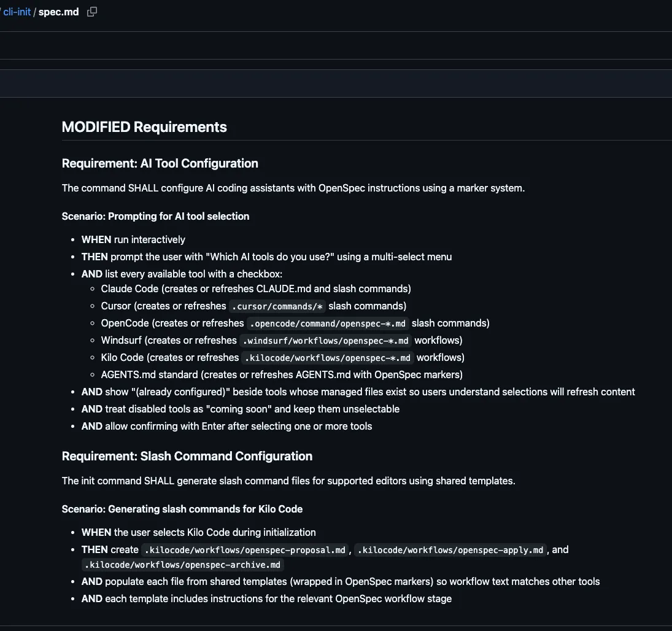
Task: Click the MODIFIED Requirements heading
Action: 144,127
